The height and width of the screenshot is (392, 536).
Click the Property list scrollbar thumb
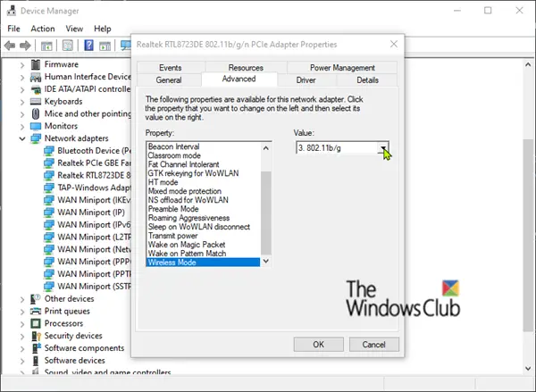[265, 213]
